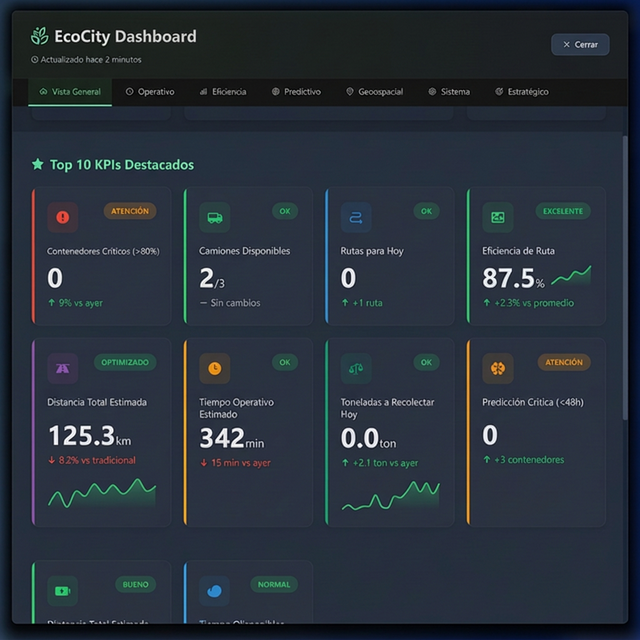Switch to the Predictivo tab
Screen dimensions: 640x640
point(296,92)
